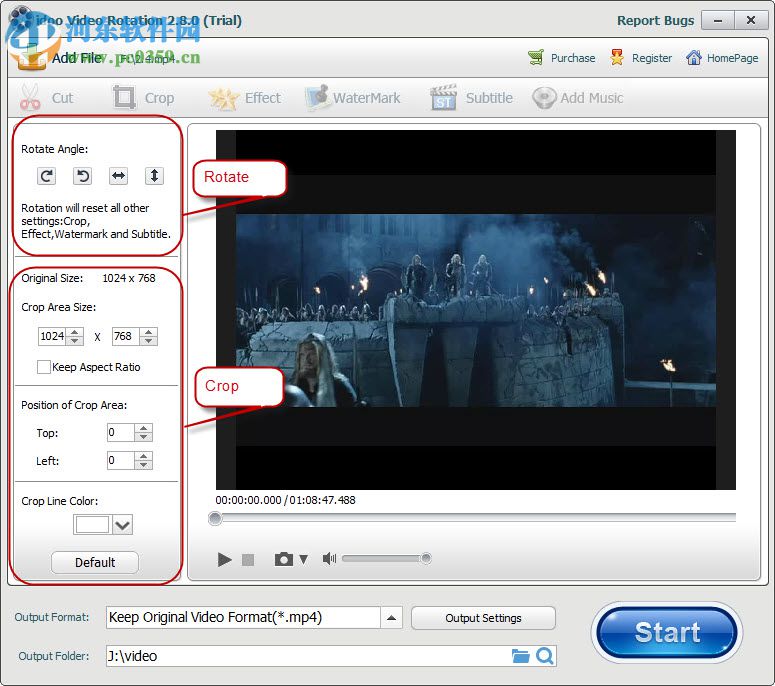Image resolution: width=775 pixels, height=686 pixels.
Task: Decrease crop height with down arrow
Action: (149, 341)
